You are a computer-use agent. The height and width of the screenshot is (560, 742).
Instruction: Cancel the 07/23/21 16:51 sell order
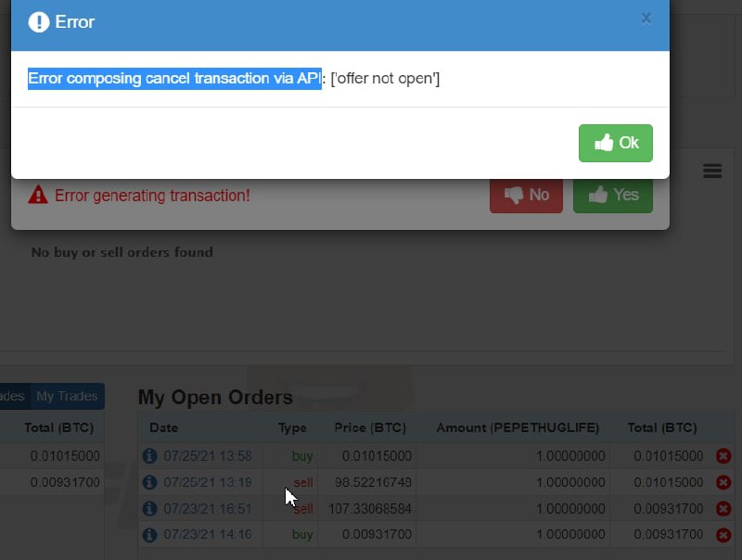point(723,508)
